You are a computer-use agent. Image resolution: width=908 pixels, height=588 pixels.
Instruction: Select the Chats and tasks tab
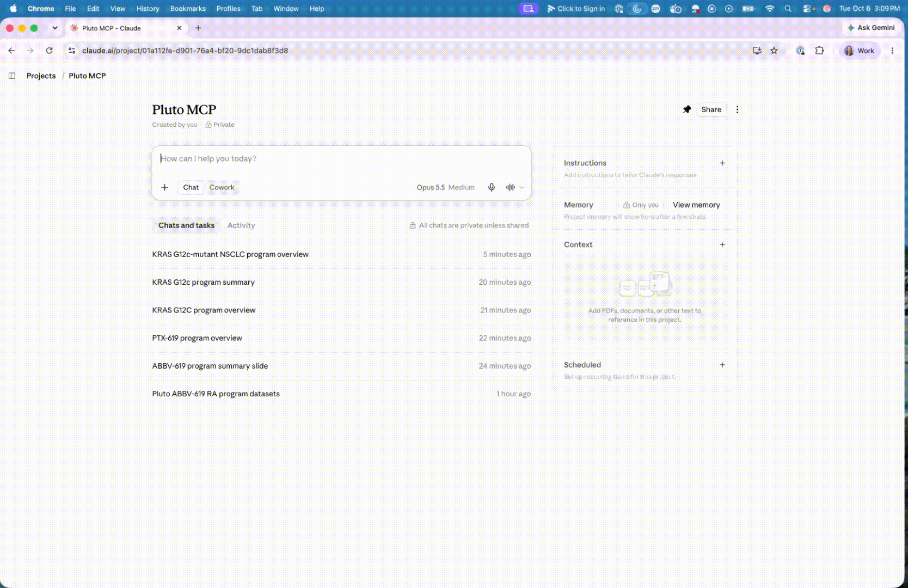pyautogui.click(x=186, y=225)
